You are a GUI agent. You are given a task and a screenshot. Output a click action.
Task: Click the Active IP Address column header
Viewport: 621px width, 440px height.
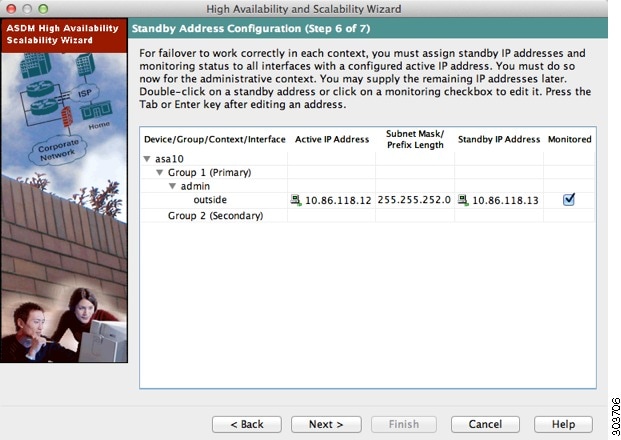click(x=332, y=139)
